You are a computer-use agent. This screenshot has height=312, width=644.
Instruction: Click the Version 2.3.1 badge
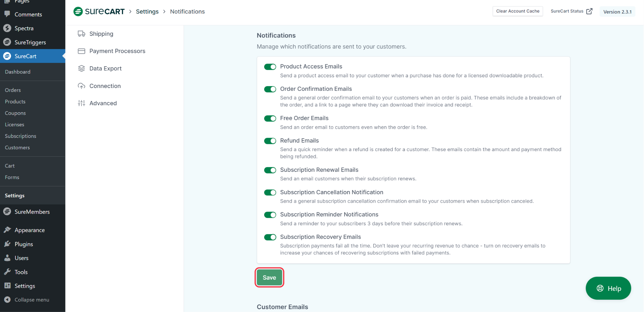tap(617, 11)
